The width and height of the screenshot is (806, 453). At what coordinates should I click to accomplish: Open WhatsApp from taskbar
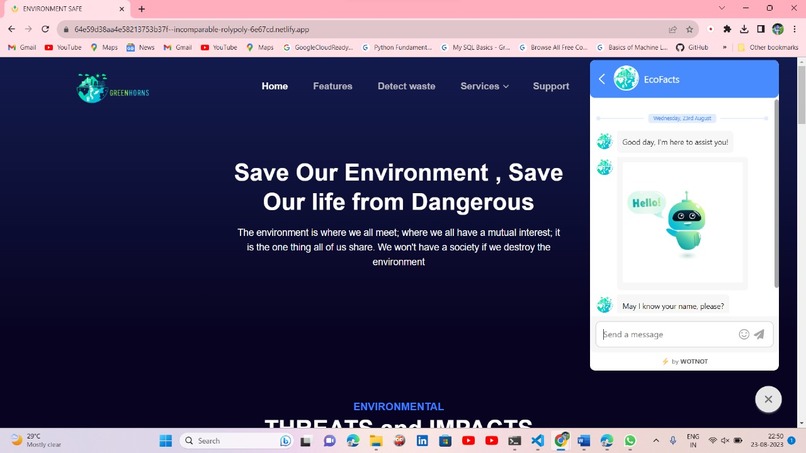tap(630, 441)
